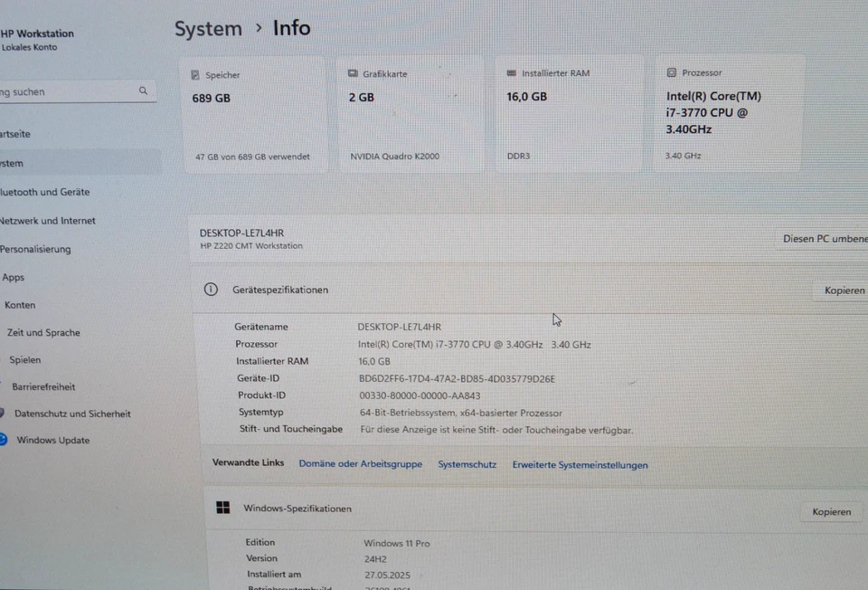Screen dimensions: 868x590
Task: Click the Grafikkarte GPU icon
Action: tap(351, 73)
